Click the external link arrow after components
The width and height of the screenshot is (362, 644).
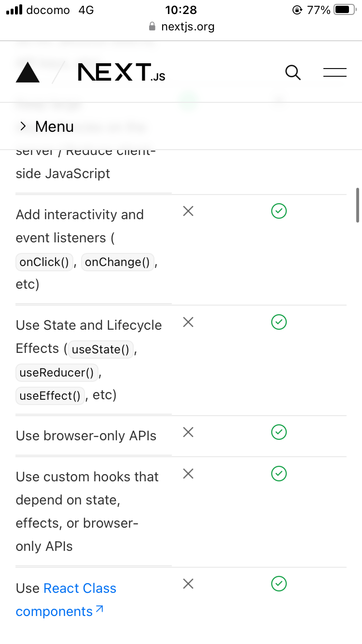coord(99,609)
